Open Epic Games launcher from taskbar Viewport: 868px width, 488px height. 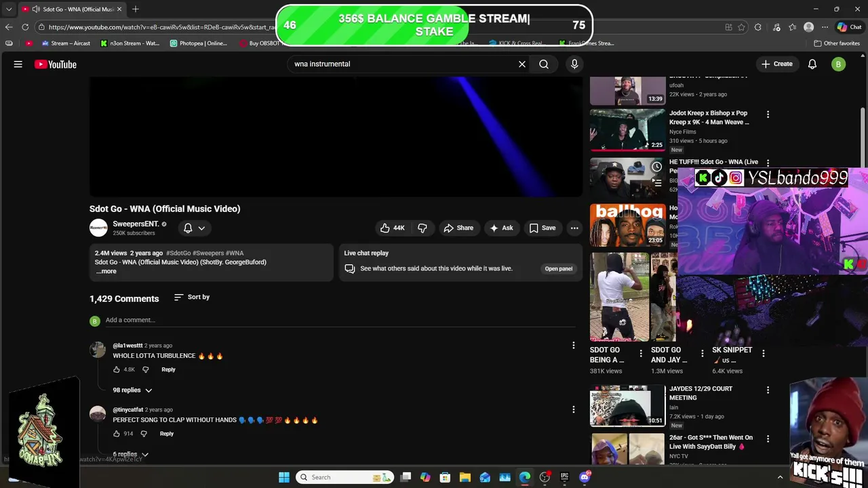(564, 477)
